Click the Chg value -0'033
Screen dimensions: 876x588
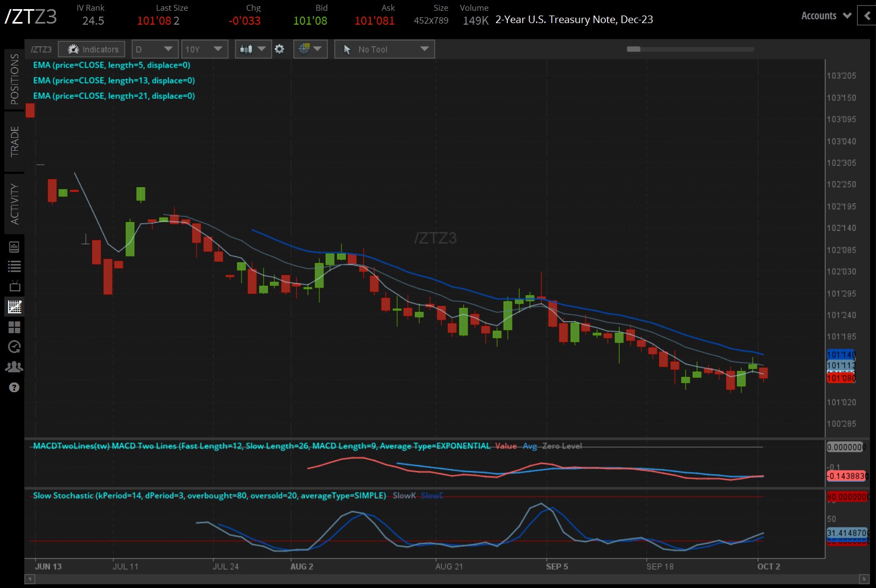245,21
